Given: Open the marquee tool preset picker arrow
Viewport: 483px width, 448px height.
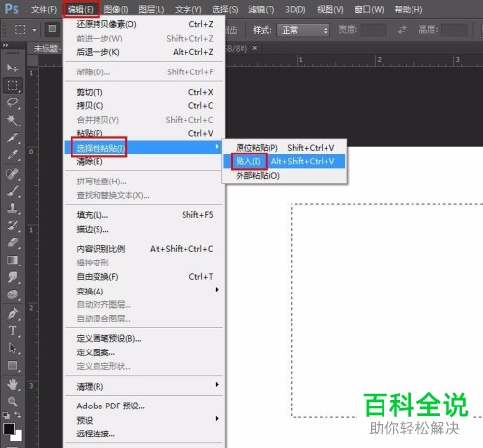Looking at the screenshot, I should pos(34,30).
